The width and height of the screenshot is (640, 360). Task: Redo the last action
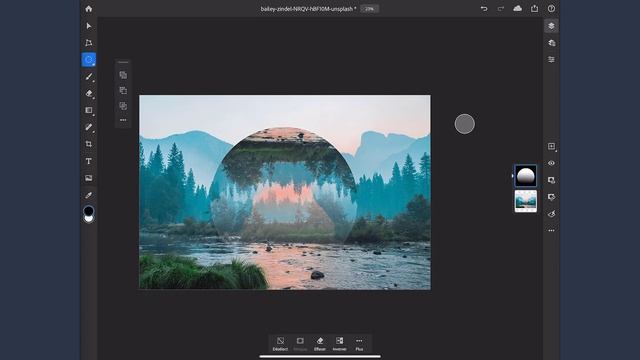click(x=501, y=9)
